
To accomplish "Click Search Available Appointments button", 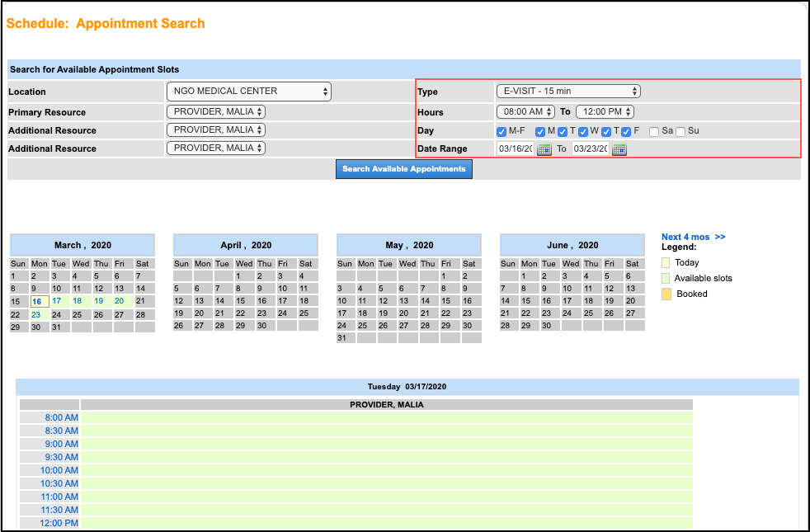I will pyautogui.click(x=404, y=169).
